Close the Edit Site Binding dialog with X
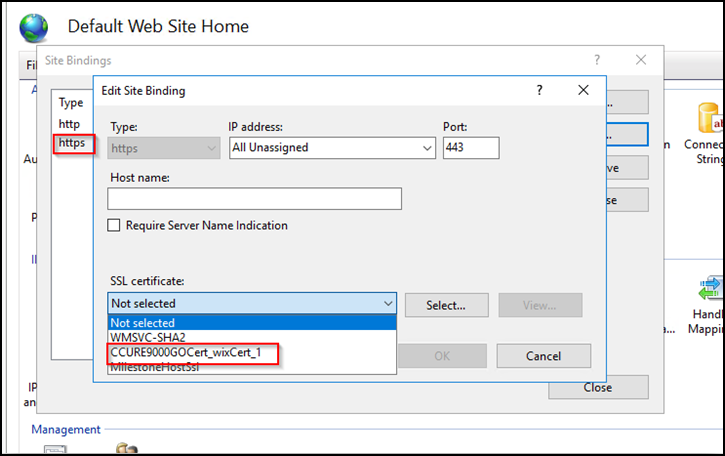The image size is (725, 456). pos(583,90)
